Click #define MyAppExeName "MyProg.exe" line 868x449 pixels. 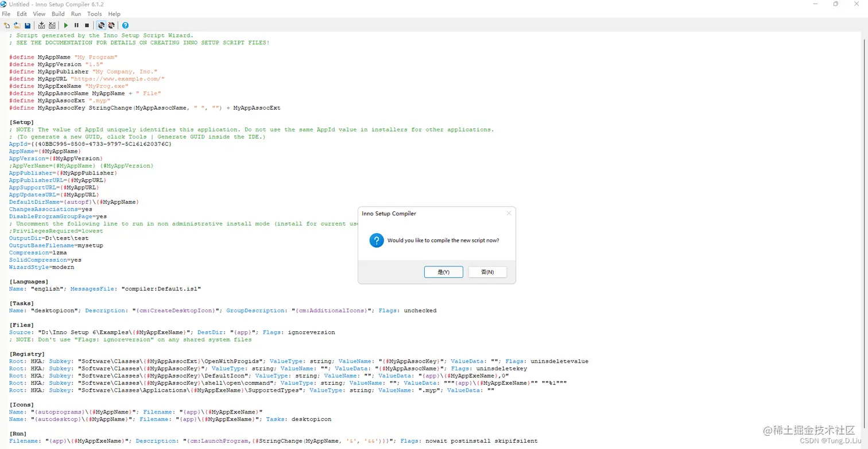[x=69, y=86]
